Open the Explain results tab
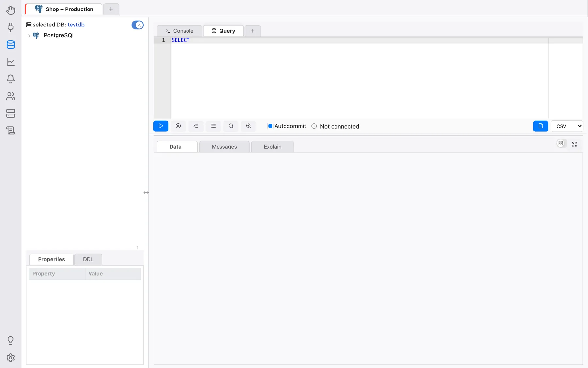The width and height of the screenshot is (588, 368). coord(272,147)
